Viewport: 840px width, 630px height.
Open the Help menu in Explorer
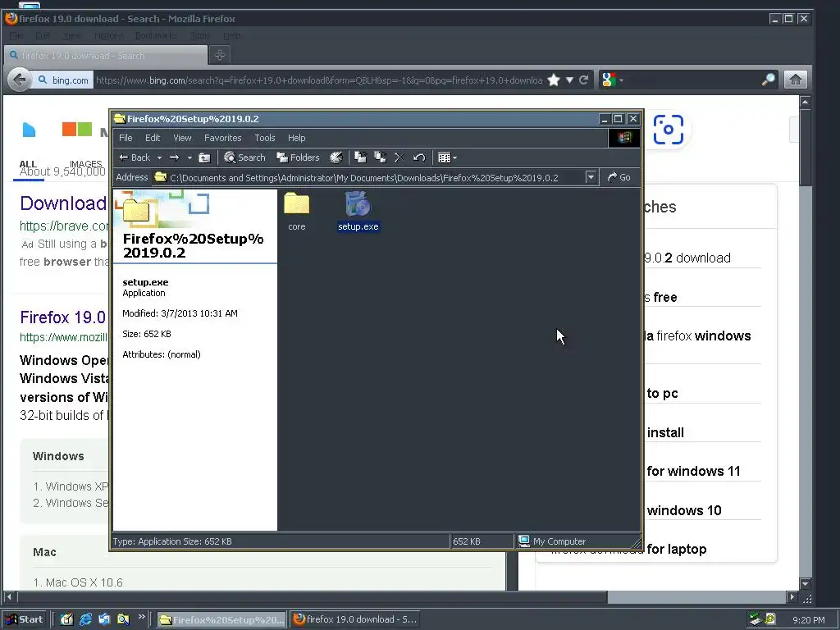click(x=296, y=138)
